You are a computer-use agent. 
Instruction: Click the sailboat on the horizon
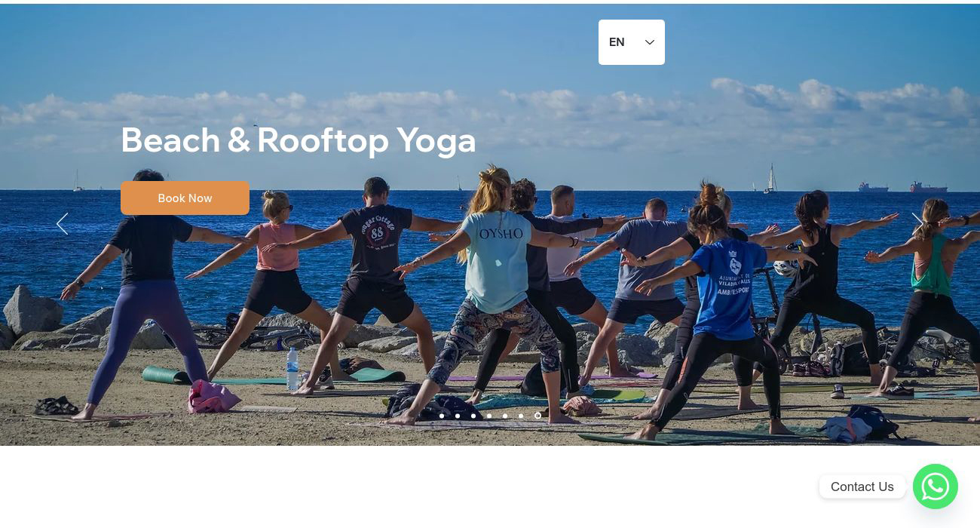pyautogui.click(x=769, y=180)
